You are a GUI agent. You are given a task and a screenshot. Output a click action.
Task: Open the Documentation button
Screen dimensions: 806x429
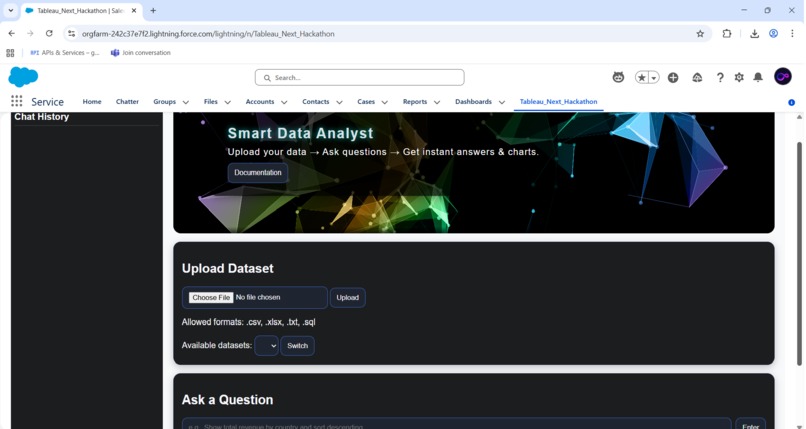pos(258,173)
